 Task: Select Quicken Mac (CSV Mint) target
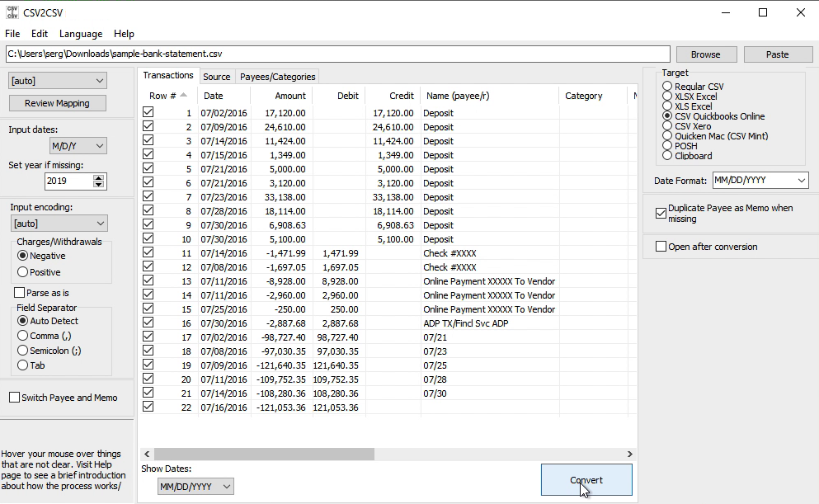667,136
